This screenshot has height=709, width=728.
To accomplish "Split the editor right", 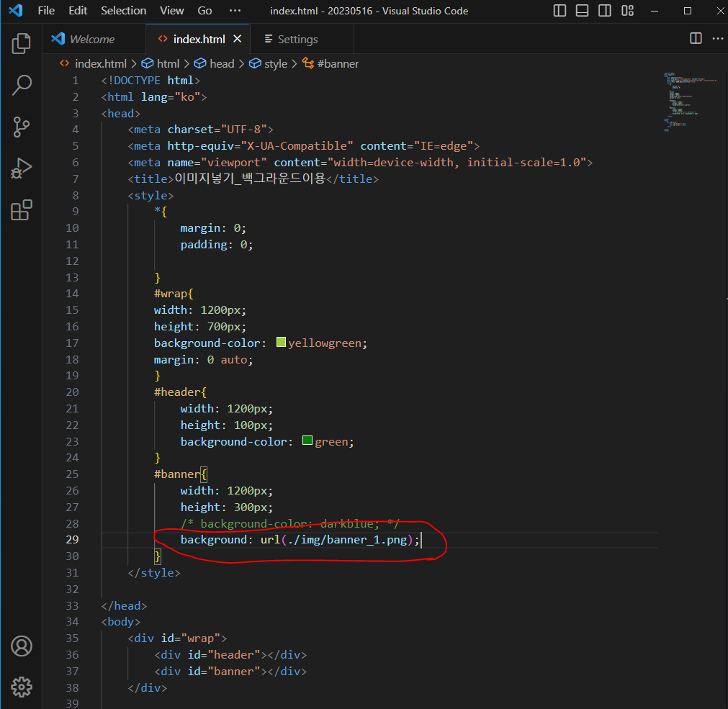I will pos(696,39).
